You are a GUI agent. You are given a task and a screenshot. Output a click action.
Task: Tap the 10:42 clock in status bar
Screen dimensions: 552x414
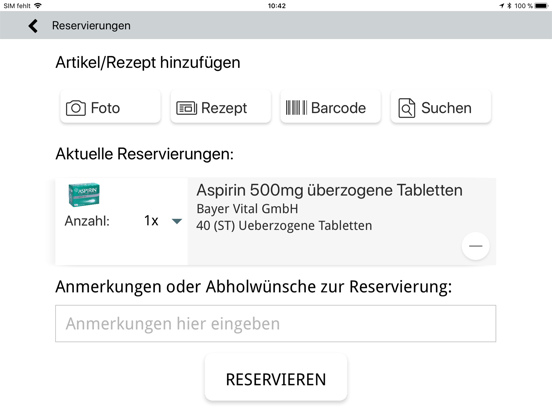click(277, 6)
